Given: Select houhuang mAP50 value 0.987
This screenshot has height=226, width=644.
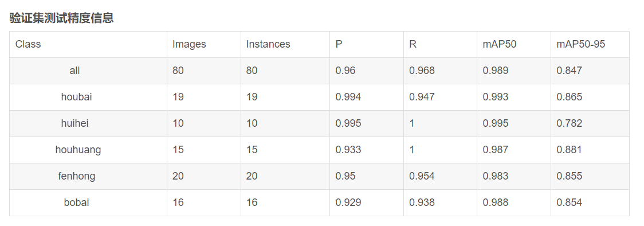Looking at the screenshot, I should pos(496,150).
